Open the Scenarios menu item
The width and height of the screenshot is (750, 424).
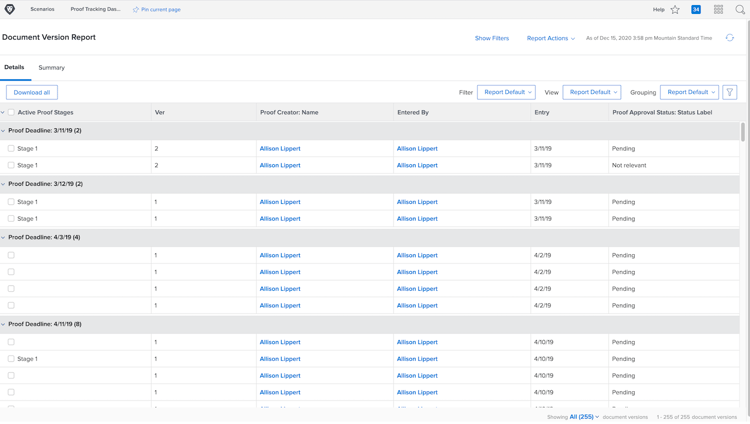pyautogui.click(x=42, y=9)
